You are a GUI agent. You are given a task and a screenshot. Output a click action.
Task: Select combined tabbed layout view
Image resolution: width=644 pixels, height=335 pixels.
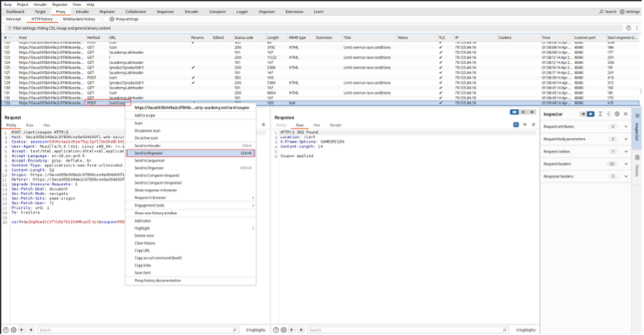click(x=532, y=112)
